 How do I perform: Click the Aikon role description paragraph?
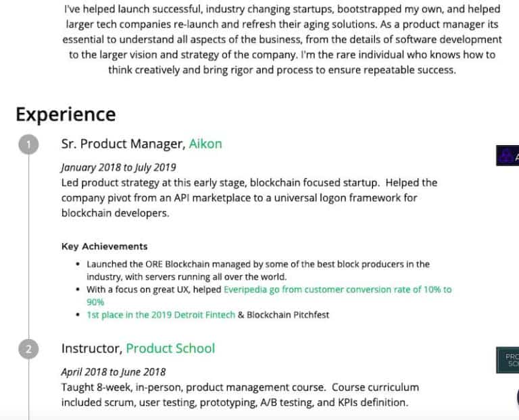[249, 197]
